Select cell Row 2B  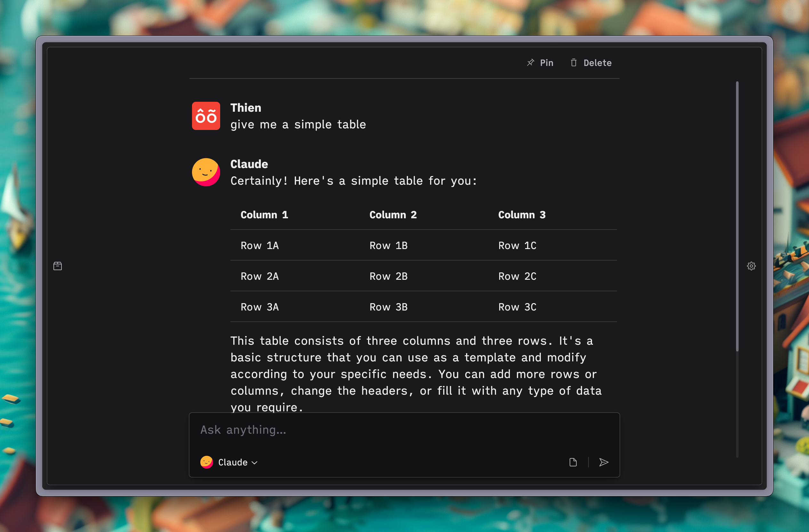(x=388, y=276)
